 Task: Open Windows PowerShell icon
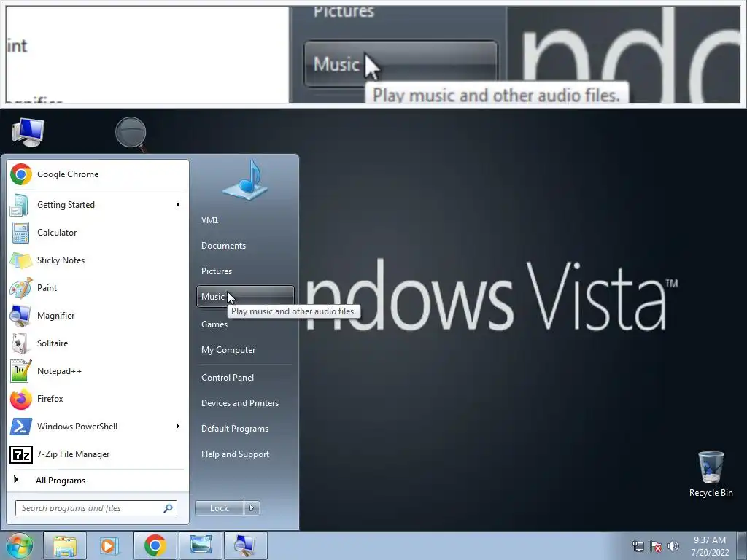click(21, 427)
